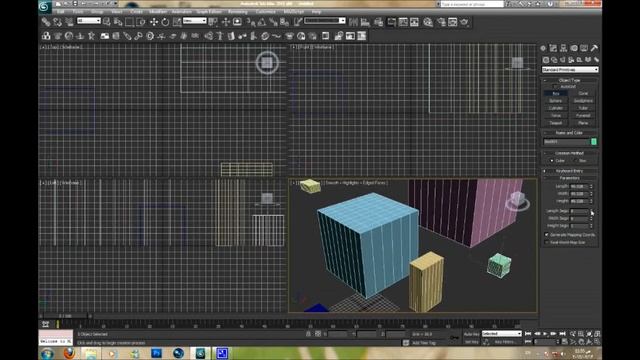Screen dimensions: 640x360
Task: Select the Cameras category in Create panel
Action: [x=571, y=60]
